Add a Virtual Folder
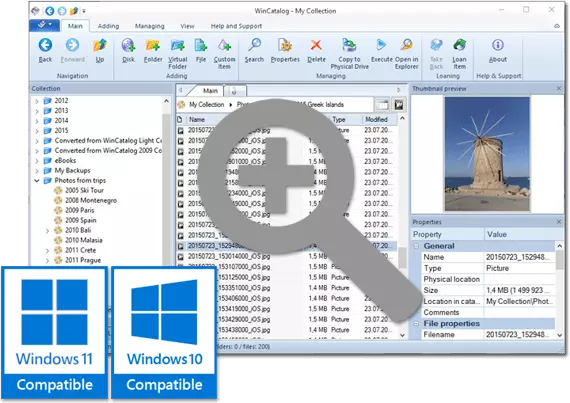The height and width of the screenshot is (403, 570). pyautogui.click(x=178, y=53)
